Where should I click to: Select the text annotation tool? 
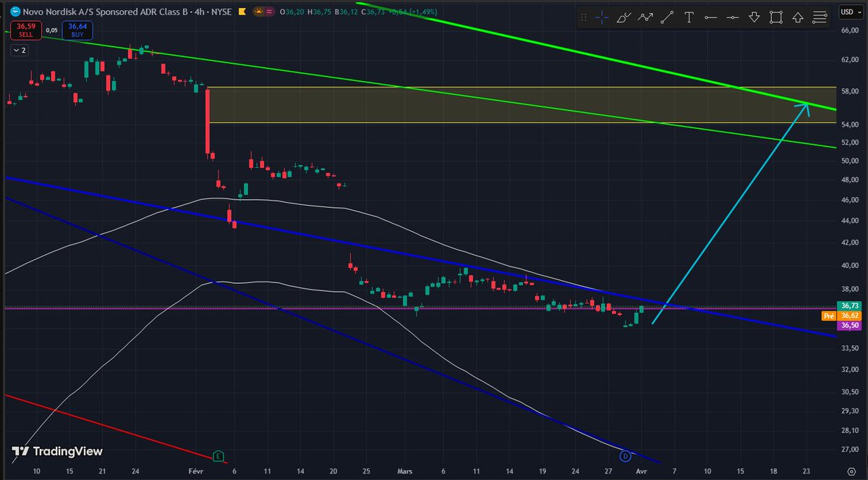pos(689,17)
